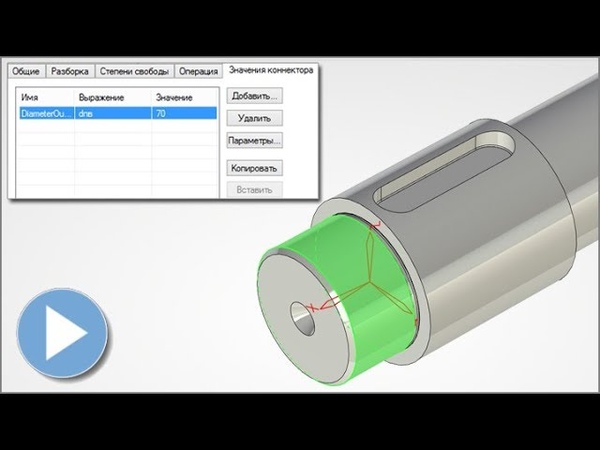Image resolution: width=600 pixels, height=450 pixels.
Task: Click the greyed-out Вставить button
Action: (254, 188)
